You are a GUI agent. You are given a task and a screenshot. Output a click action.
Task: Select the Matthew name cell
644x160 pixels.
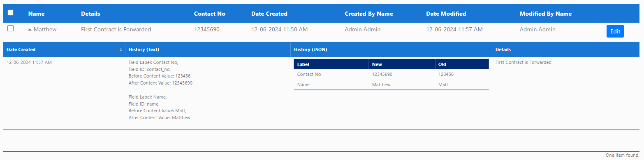click(x=45, y=29)
